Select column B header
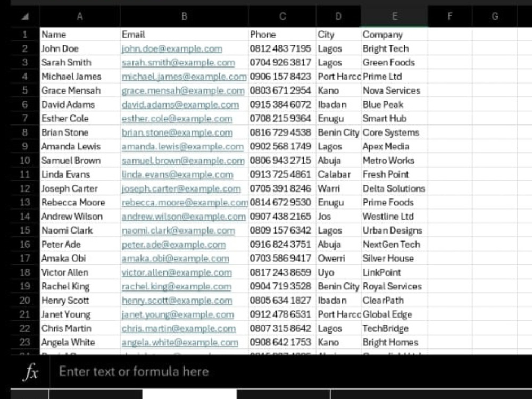The height and width of the screenshot is (399, 532). point(184,16)
